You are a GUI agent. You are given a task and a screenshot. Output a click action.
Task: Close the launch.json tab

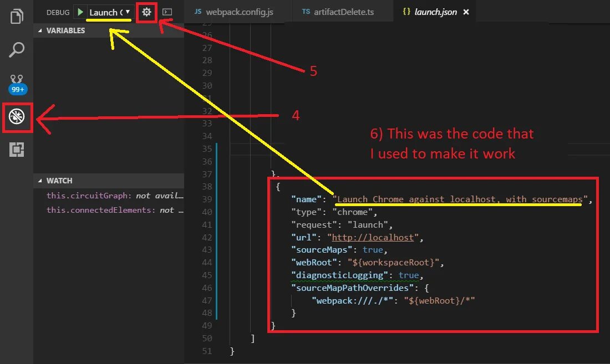click(465, 11)
